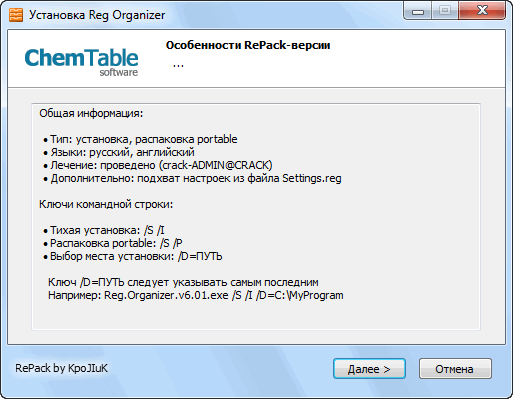Cancel setup with the Отмена button
This screenshot has height=399, width=513.
[x=455, y=369]
